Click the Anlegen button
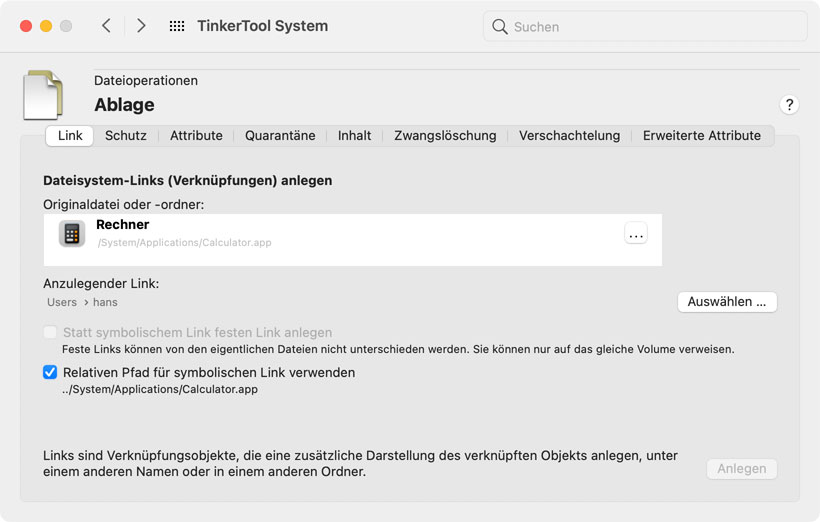820x522 pixels. (742, 469)
